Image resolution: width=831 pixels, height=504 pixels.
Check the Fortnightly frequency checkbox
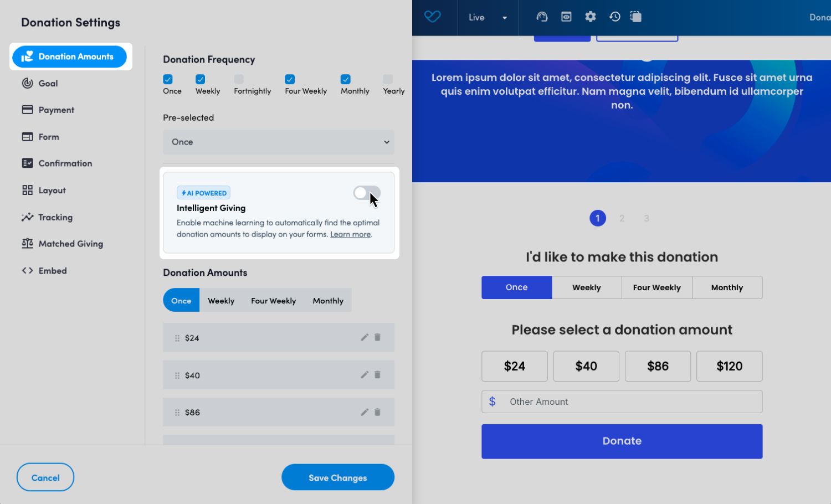[x=239, y=79]
